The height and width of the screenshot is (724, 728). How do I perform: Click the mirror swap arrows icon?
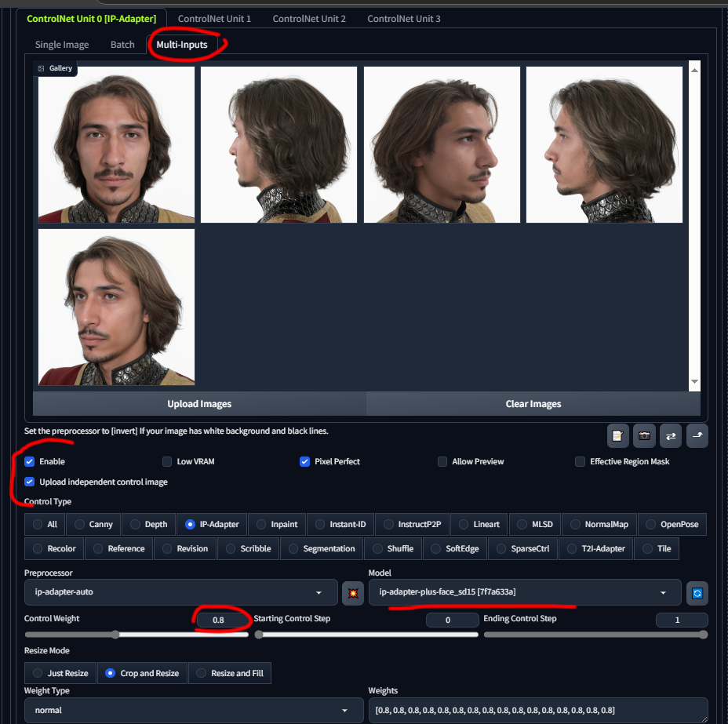point(671,436)
